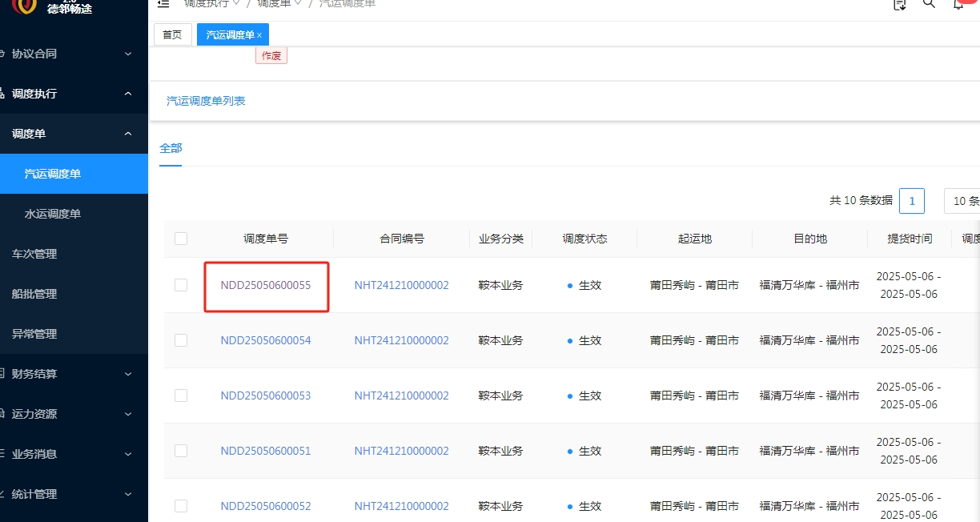Image resolution: width=980 pixels, height=522 pixels.
Task: Click the 汽运调度单列表 section title
Action: [x=206, y=101]
